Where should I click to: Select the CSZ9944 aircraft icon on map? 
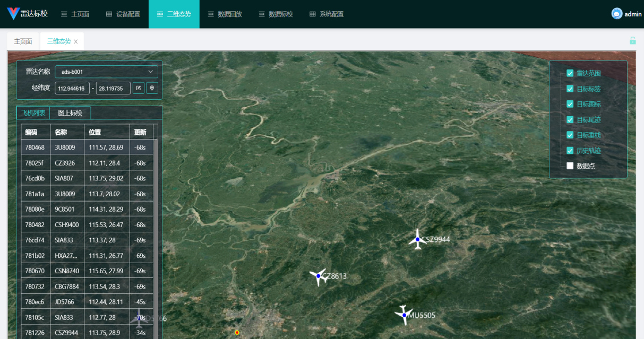coord(418,239)
